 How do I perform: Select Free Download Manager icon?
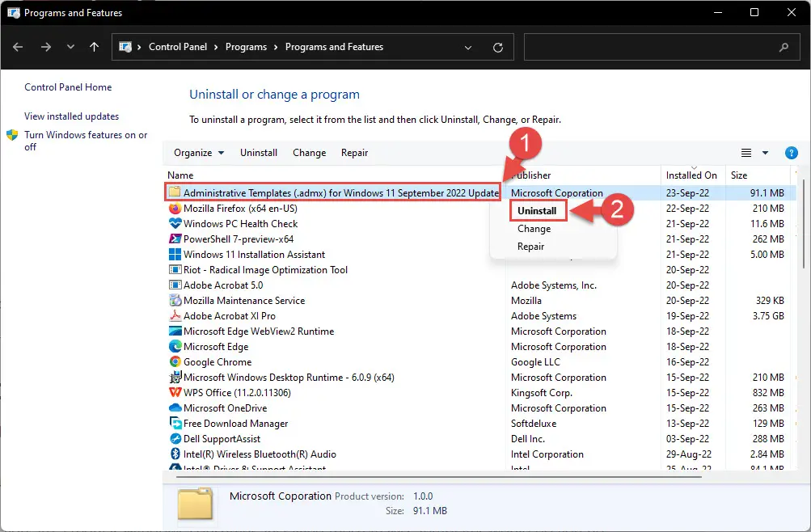pyautogui.click(x=175, y=424)
